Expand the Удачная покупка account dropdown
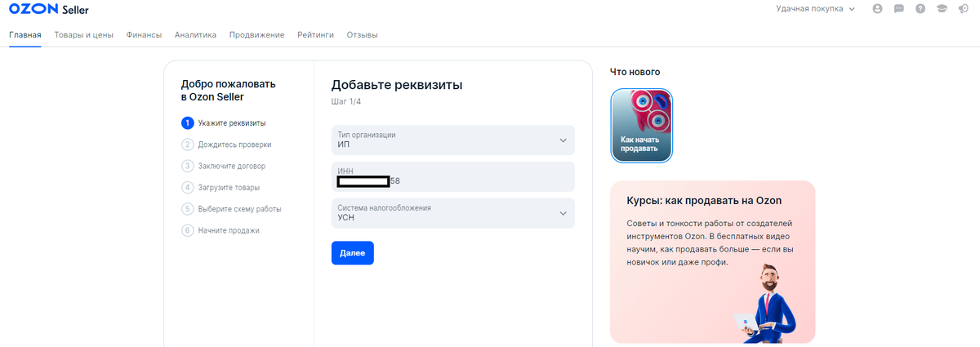The height and width of the screenshot is (347, 980). tap(815, 9)
